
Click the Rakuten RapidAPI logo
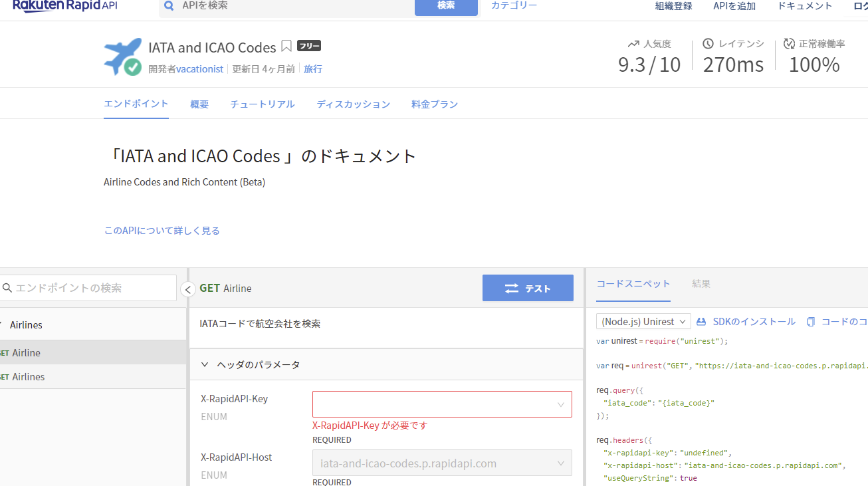pyautogui.click(x=64, y=6)
